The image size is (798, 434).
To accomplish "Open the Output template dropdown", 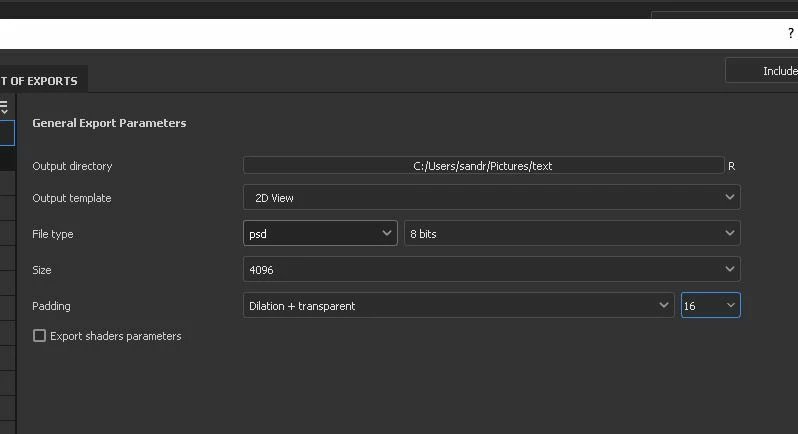I will (x=492, y=197).
